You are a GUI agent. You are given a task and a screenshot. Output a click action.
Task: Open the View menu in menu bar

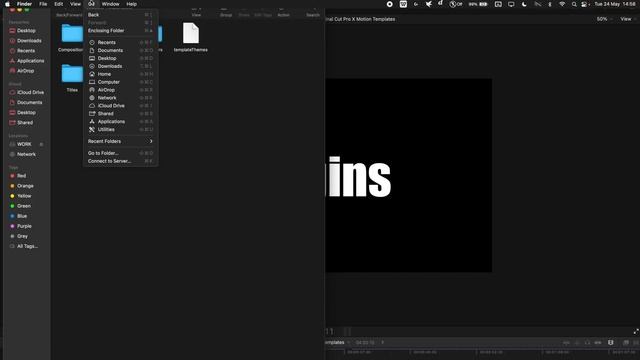pos(75,4)
